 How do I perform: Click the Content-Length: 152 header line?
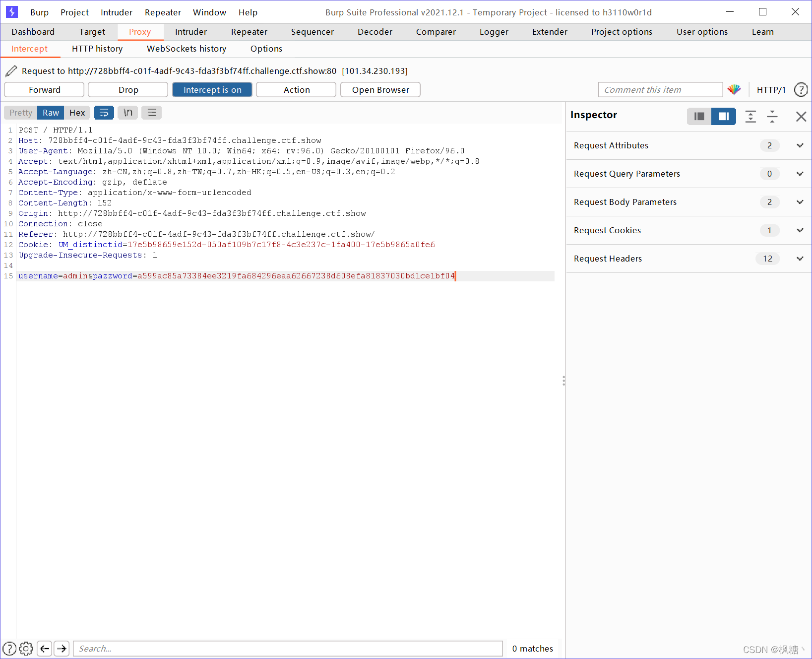[x=65, y=203]
